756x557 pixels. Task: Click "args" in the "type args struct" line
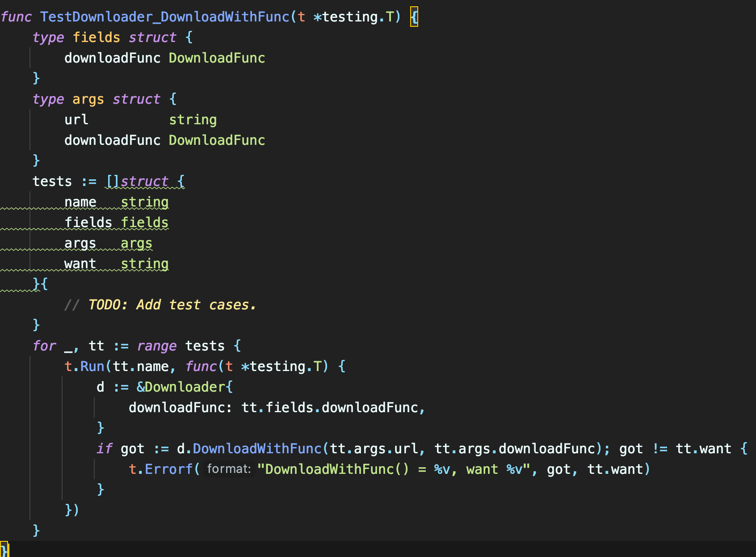[88, 99]
